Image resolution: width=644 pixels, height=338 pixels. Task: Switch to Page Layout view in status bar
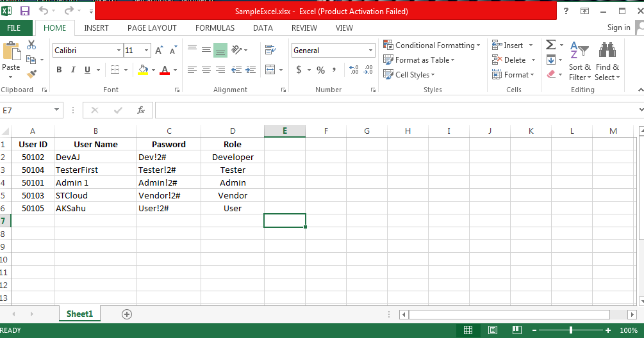pyautogui.click(x=492, y=330)
